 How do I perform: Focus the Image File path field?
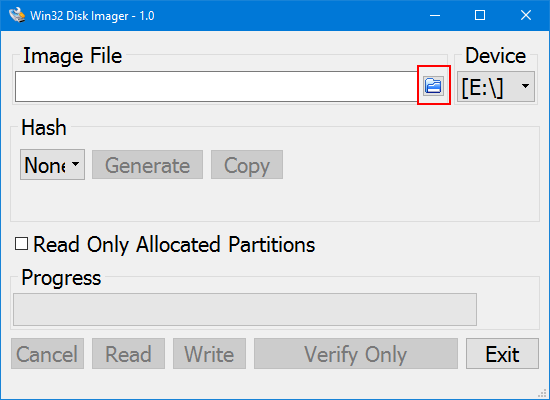[x=216, y=87]
